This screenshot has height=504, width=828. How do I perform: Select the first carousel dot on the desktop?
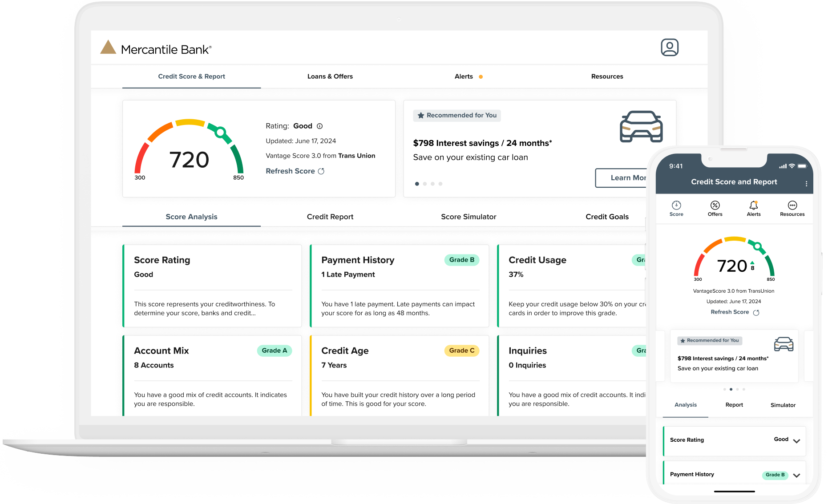pos(417,184)
